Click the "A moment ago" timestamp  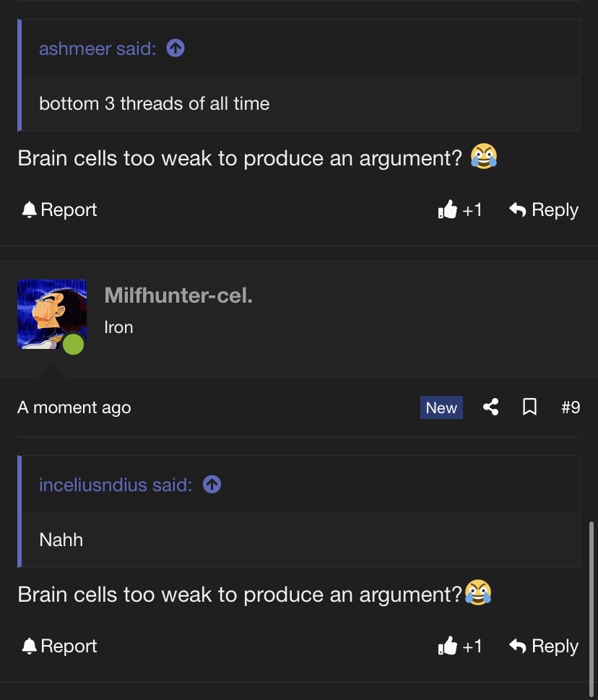point(74,407)
